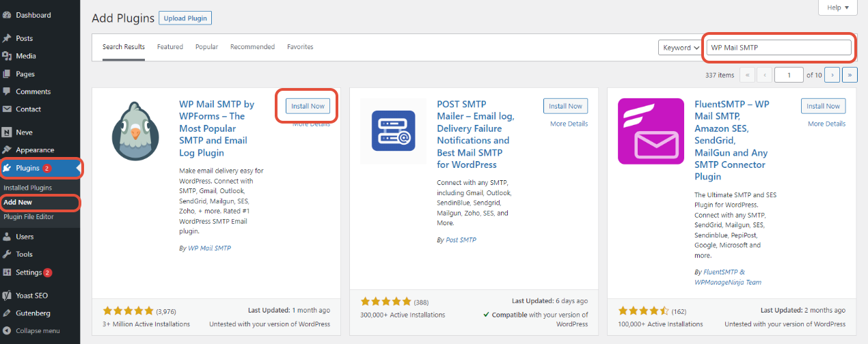
Task: Click the Collapse menu arrow icon
Action: (7, 331)
